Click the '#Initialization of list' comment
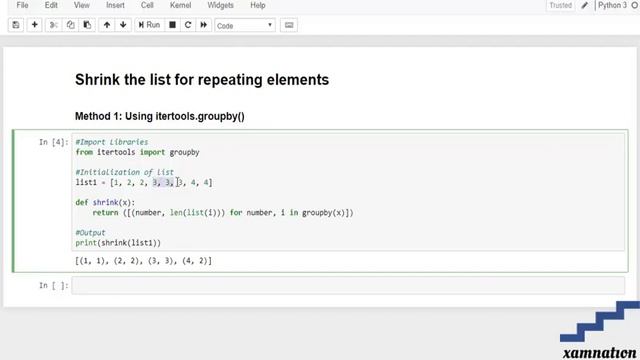This screenshot has width=640, height=360. (124, 172)
